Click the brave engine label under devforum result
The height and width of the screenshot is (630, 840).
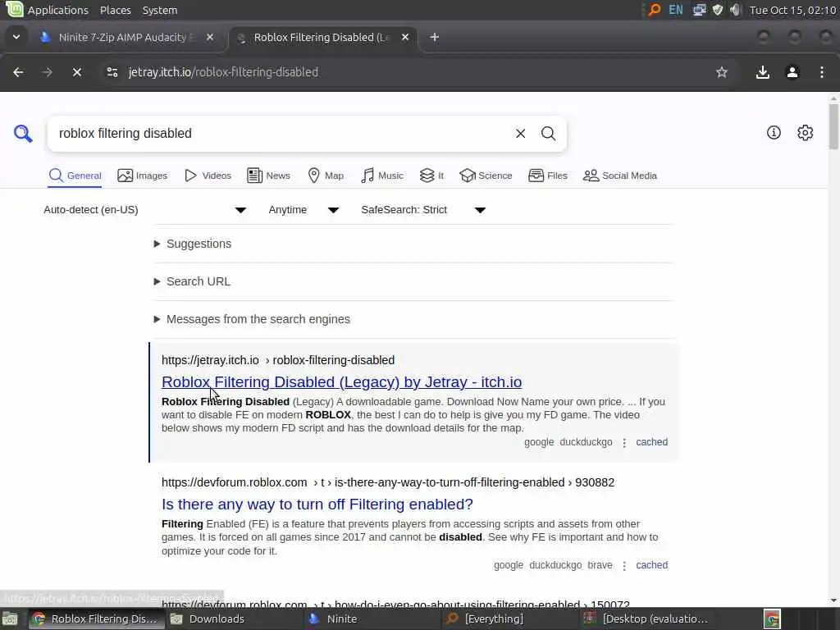[x=600, y=565]
